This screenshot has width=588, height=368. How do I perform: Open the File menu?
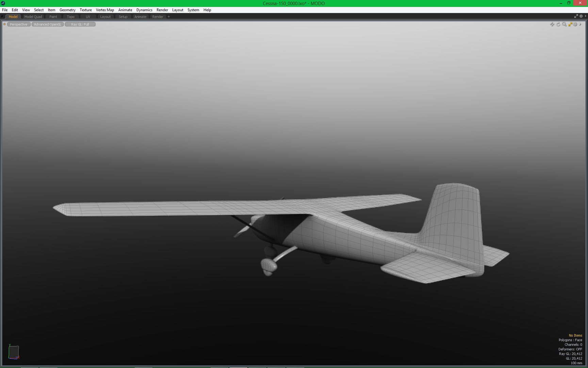click(5, 10)
